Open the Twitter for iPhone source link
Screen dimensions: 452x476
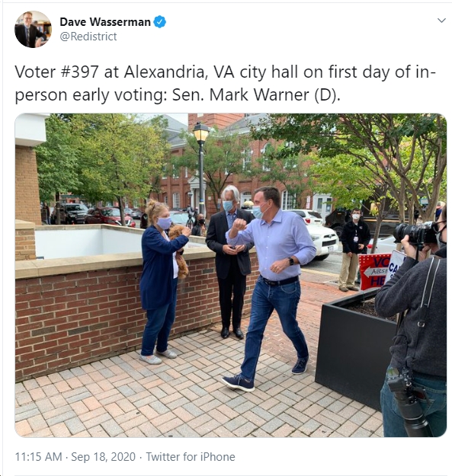pyautogui.click(x=191, y=456)
